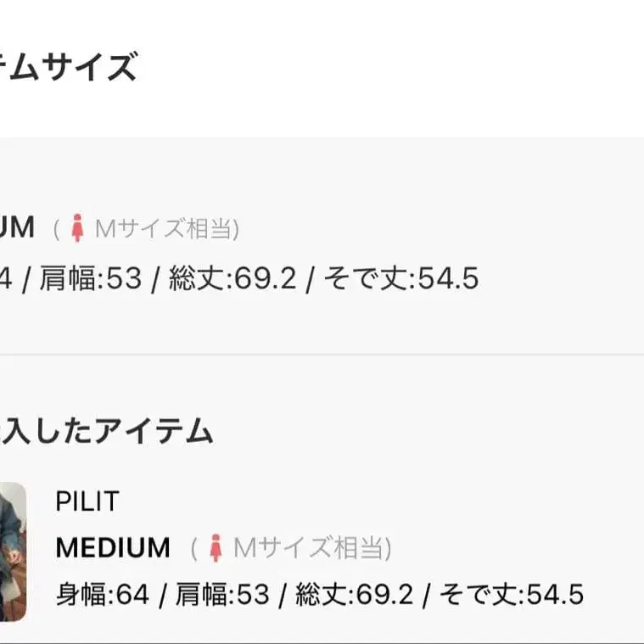The image size is (644, 644).
Task: Click the アイテムサイズ section heading
Action: tap(68, 67)
